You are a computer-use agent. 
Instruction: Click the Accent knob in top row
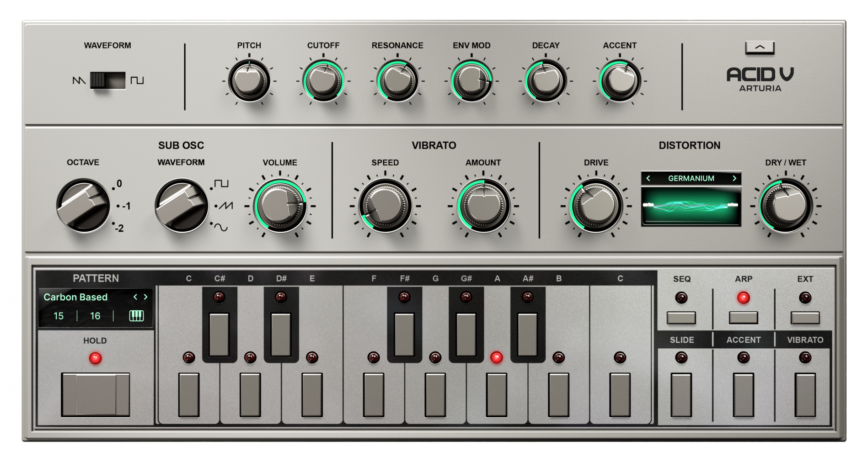[x=620, y=81]
